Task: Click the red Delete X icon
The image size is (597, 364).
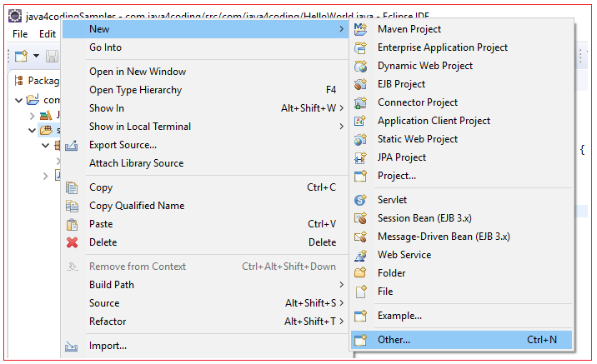Action: point(72,242)
